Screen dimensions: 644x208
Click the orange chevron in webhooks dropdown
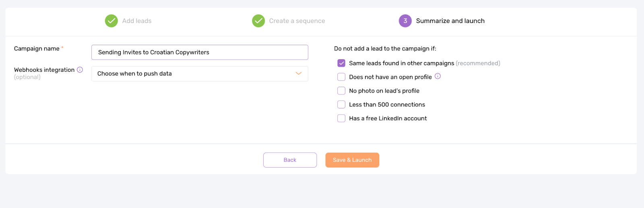point(299,73)
